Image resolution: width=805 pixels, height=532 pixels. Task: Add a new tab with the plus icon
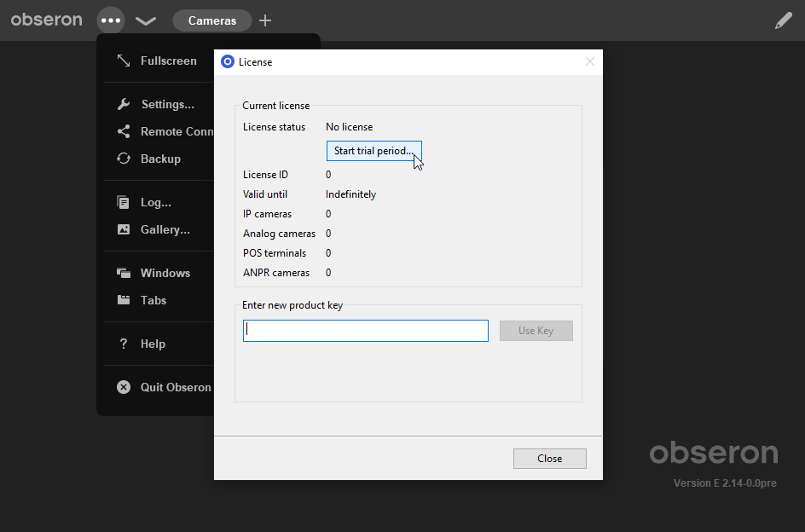pos(265,20)
